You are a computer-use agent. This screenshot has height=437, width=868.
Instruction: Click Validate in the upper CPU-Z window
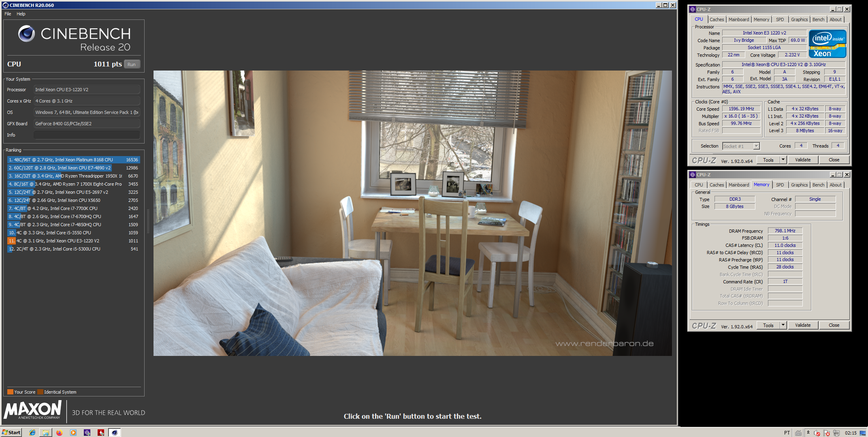coord(803,160)
